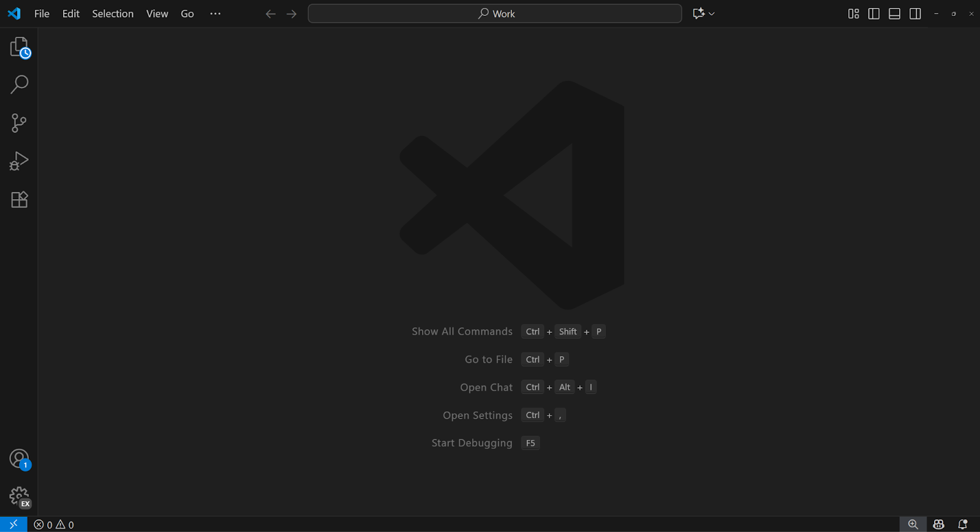The image size is (980, 532).
Task: Toggle the bottom panel visibility
Action: click(894, 13)
